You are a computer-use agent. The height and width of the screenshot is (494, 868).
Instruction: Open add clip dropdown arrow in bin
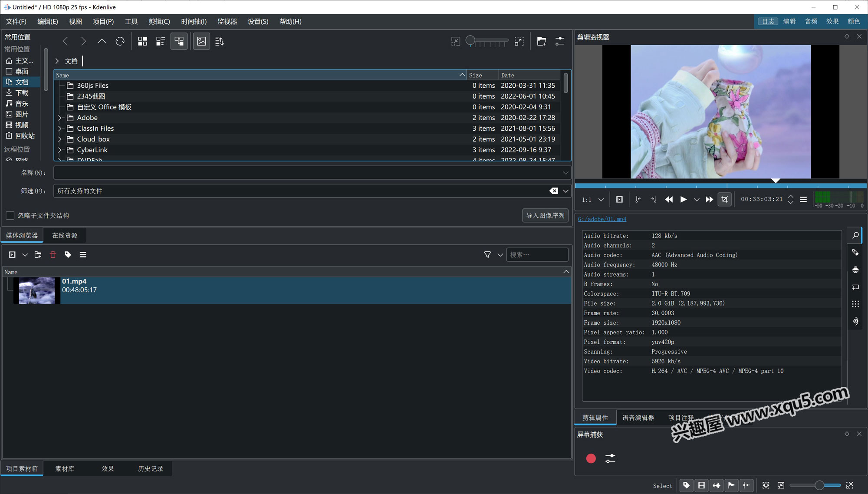tap(25, 255)
